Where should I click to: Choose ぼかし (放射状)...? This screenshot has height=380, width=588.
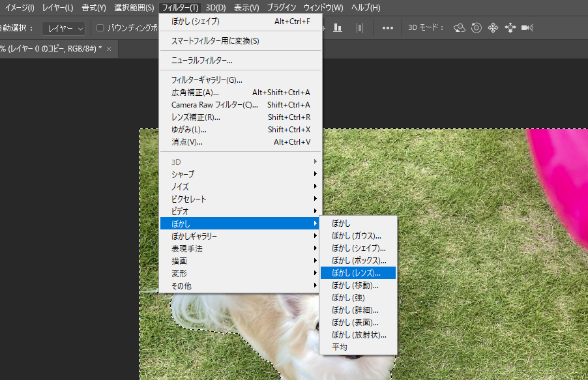click(x=358, y=334)
